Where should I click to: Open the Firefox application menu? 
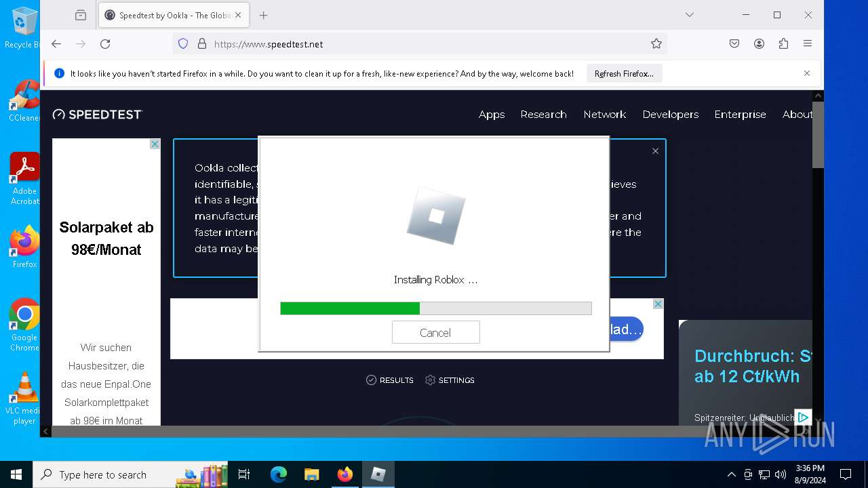pyautogui.click(x=808, y=43)
